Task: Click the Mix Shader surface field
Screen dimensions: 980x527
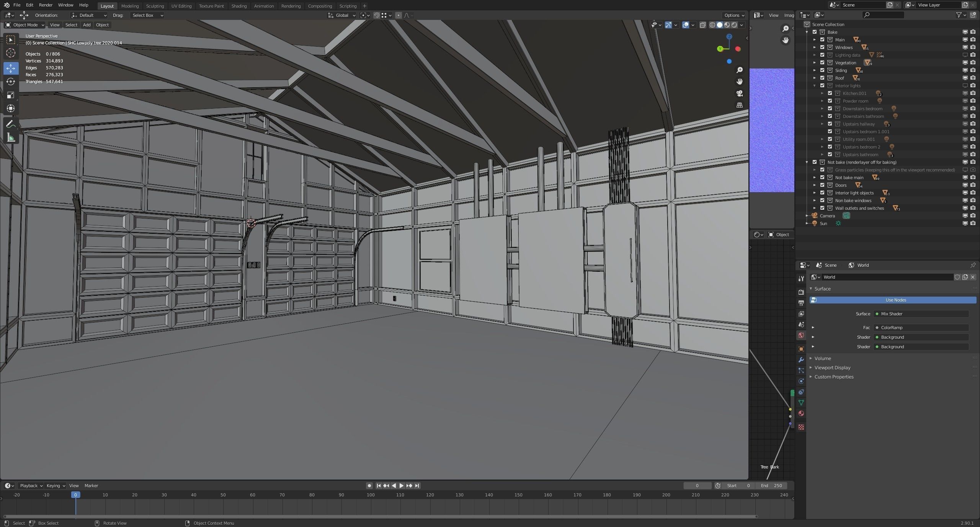Action: tap(921, 314)
